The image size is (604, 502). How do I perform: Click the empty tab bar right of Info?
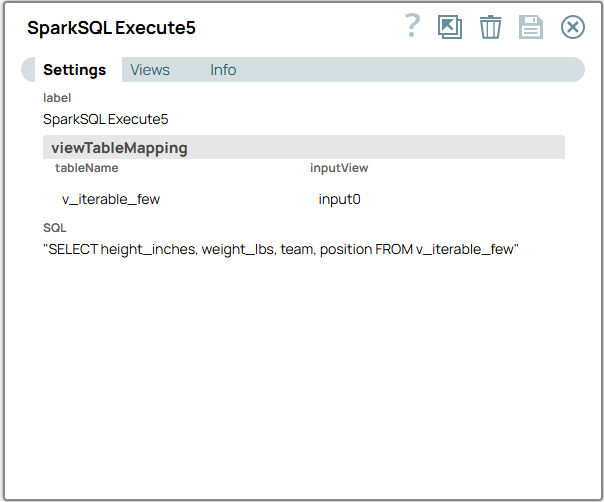[x=410, y=70]
